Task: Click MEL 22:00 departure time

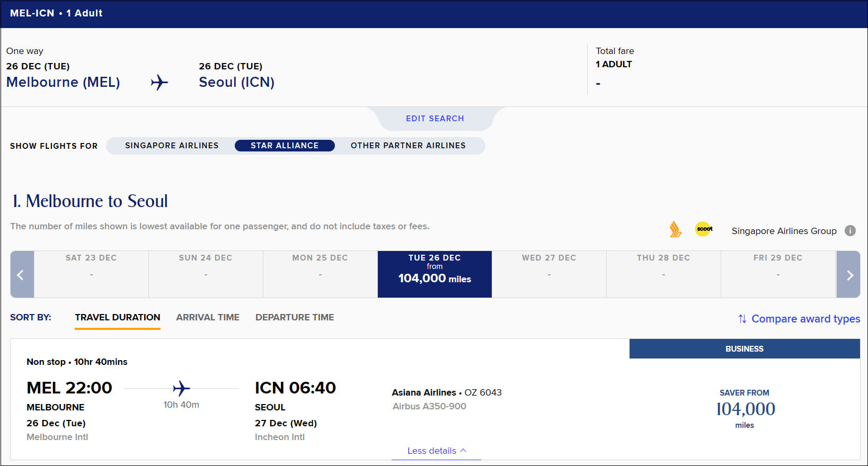Action: coord(69,388)
